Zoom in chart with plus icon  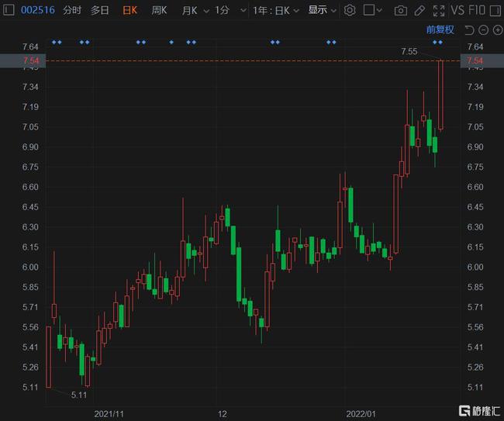pos(495,30)
